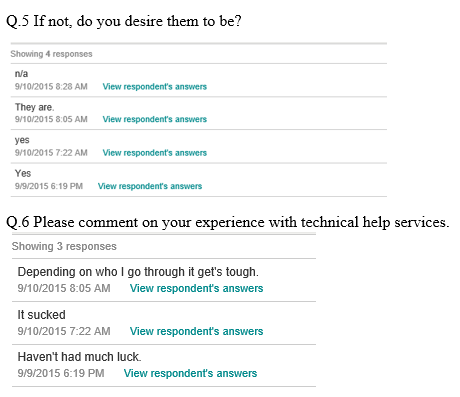This screenshot has width=460, height=397.
Task: Select the Q.5 question heading text
Action: pos(124,21)
